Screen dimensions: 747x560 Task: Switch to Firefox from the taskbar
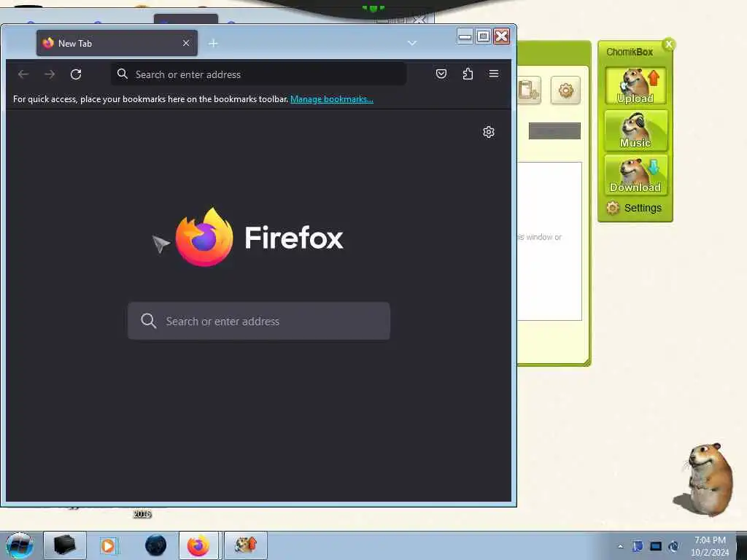pyautogui.click(x=198, y=545)
